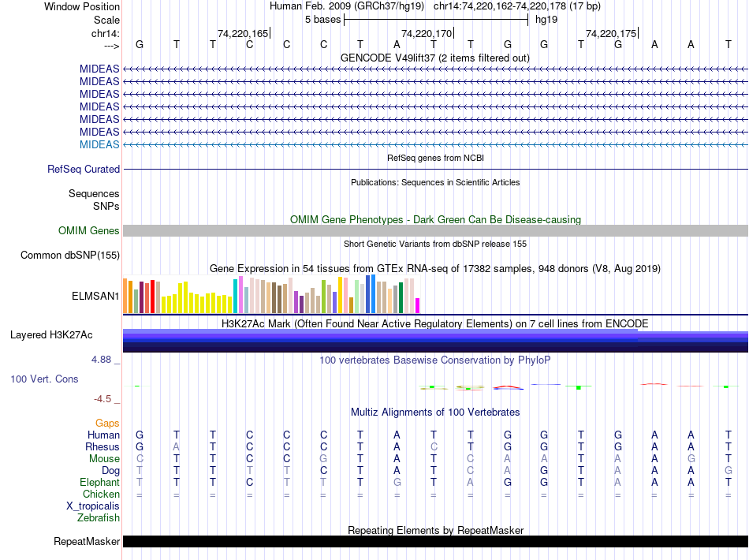Open the RefSeq Curated track label
The image size is (749, 560).
coord(84,169)
